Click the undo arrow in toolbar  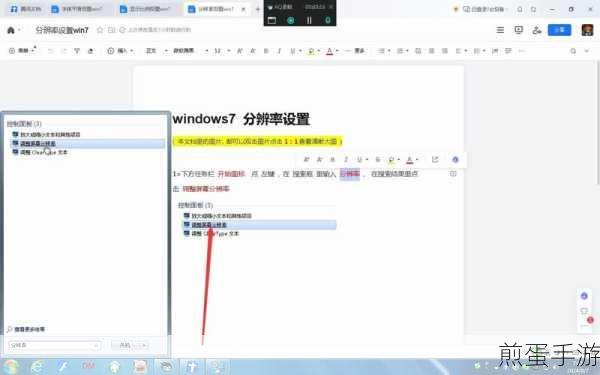(50, 51)
